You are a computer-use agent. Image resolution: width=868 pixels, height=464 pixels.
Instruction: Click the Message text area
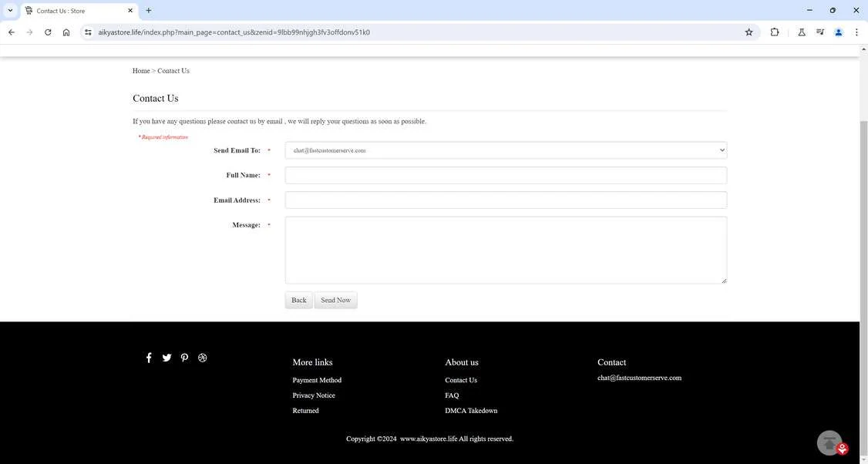tap(506, 250)
